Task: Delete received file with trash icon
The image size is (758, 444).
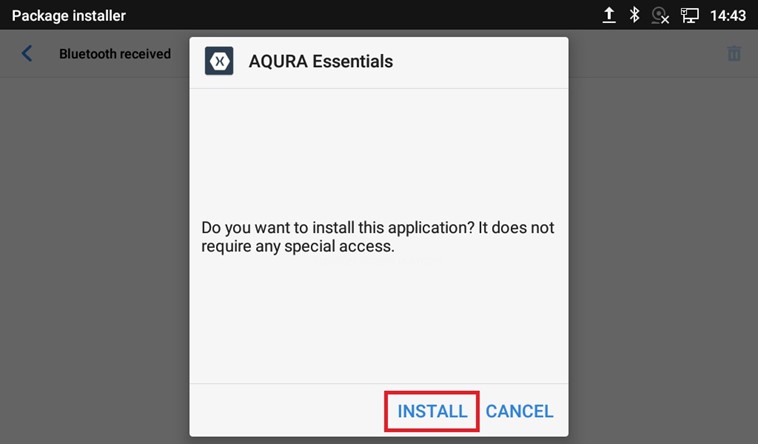Action: pyautogui.click(x=734, y=53)
